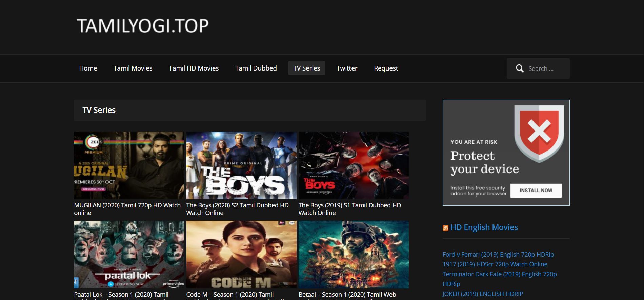Click Paatal Lok – Season 1 title link
This screenshot has width=644, height=300.
click(x=121, y=295)
